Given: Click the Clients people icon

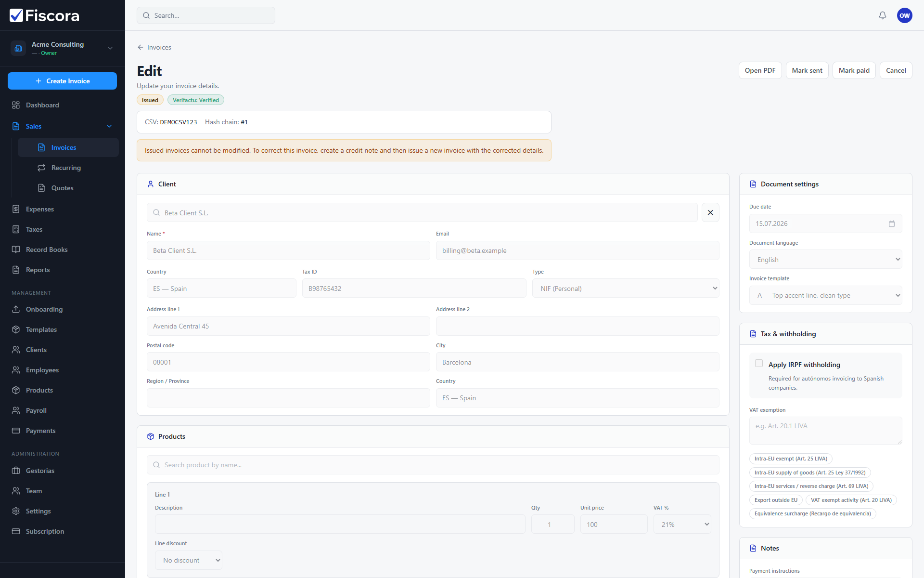Looking at the screenshot, I should pyautogui.click(x=16, y=350).
